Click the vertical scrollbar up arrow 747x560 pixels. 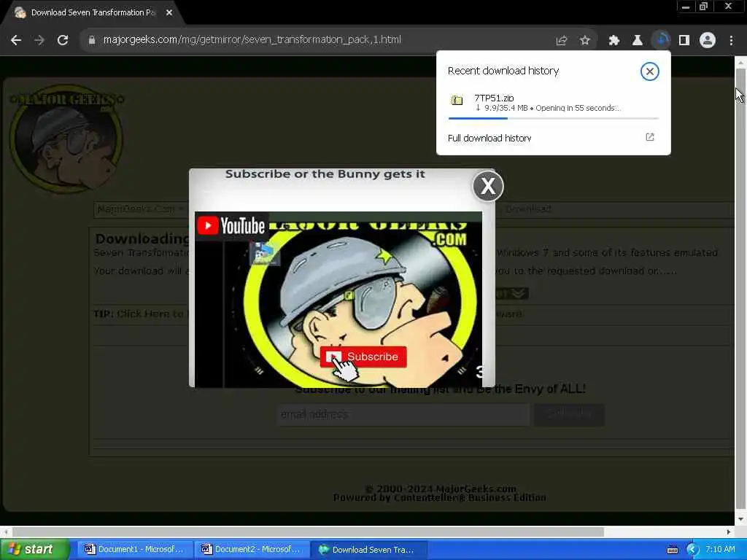point(740,62)
